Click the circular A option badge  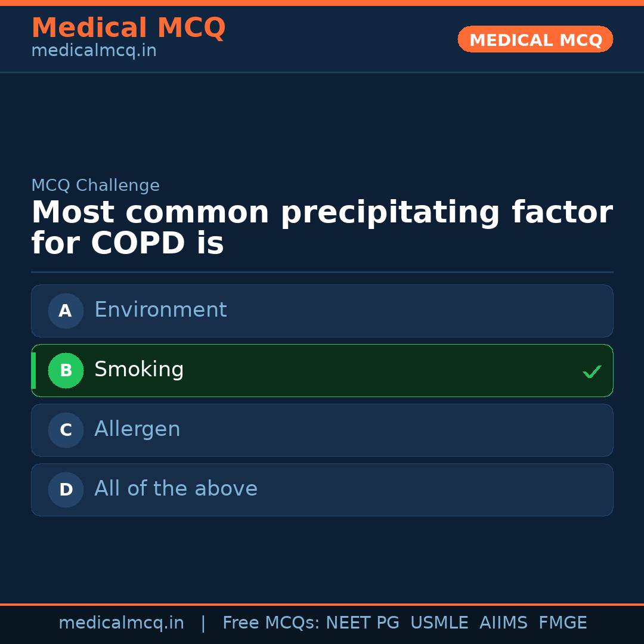point(66,311)
